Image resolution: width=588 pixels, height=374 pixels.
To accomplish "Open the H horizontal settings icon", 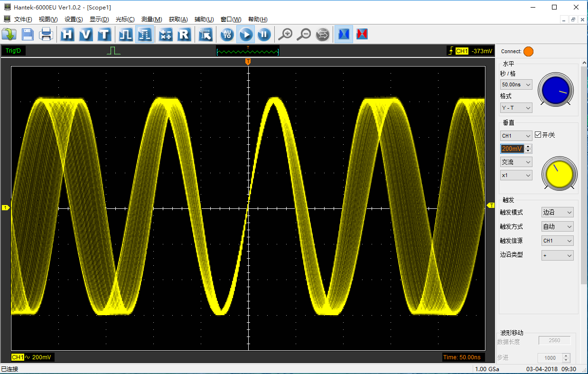I will [67, 34].
